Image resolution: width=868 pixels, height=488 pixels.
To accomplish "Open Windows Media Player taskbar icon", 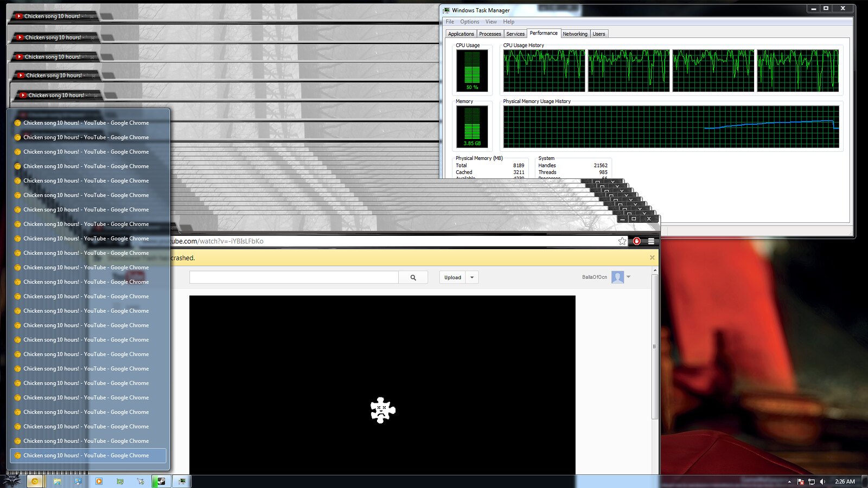I will click(x=99, y=481).
